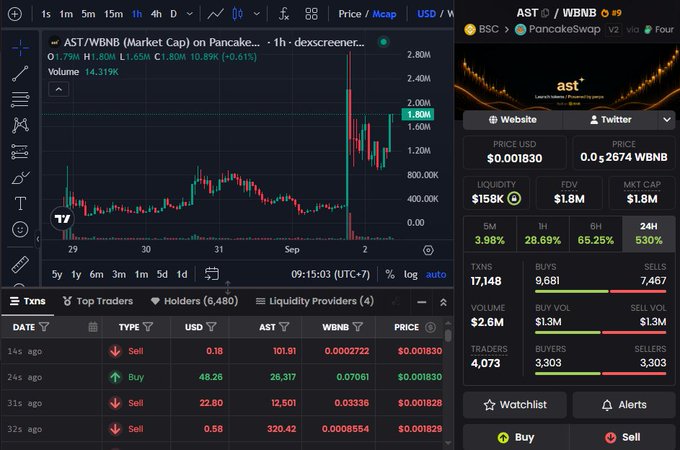Click the red Sell button
Screen dimensions: 680x450
[x=622, y=437]
